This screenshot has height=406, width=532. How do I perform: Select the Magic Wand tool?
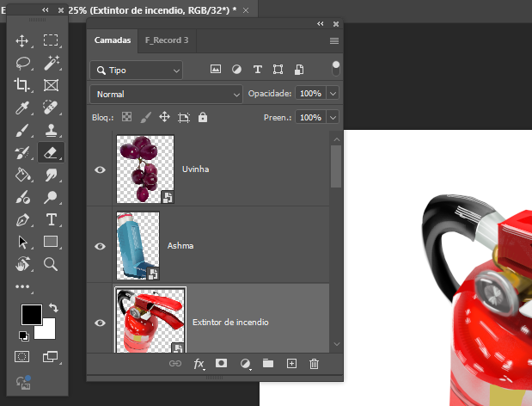pyautogui.click(x=52, y=63)
